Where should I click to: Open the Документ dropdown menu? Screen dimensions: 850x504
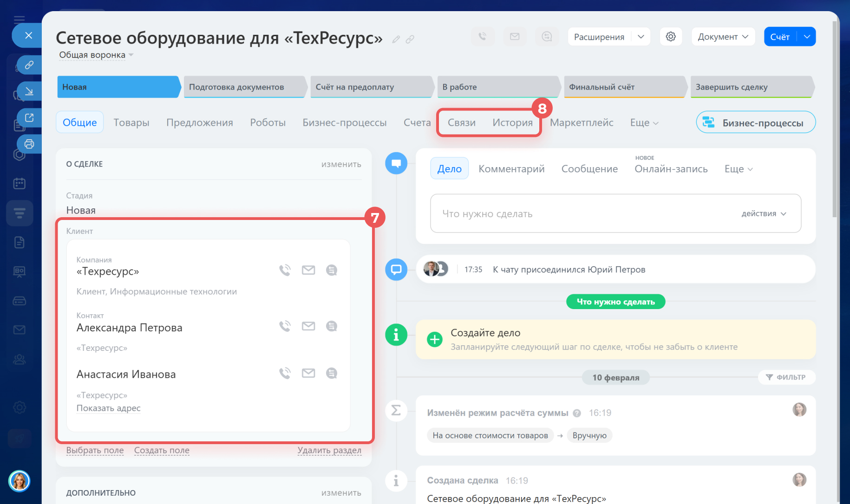pyautogui.click(x=723, y=37)
